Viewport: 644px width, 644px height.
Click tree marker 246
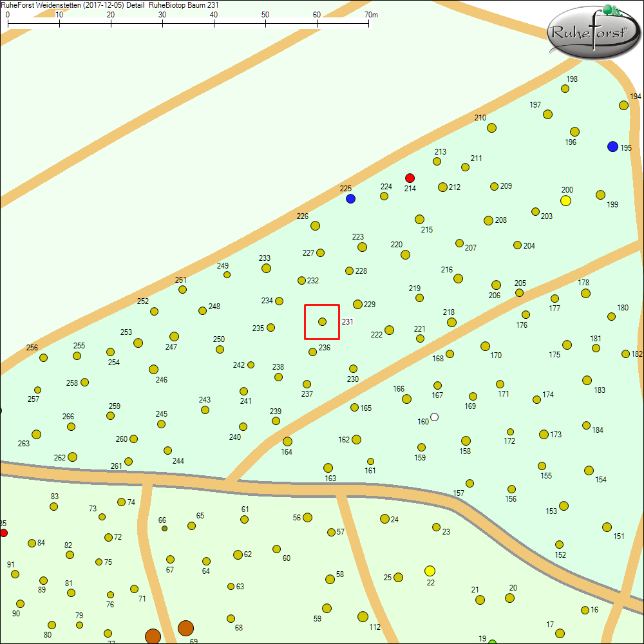pos(153,369)
